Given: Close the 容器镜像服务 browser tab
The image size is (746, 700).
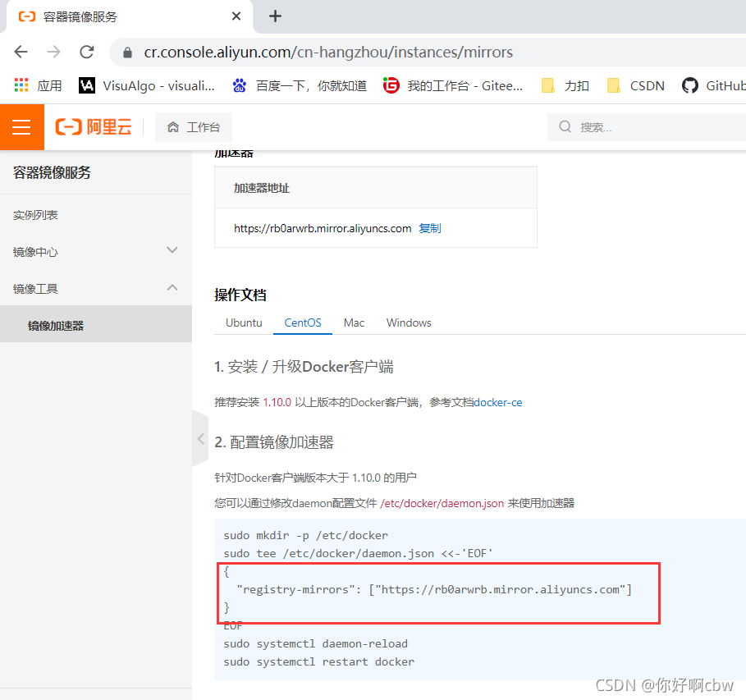Looking at the screenshot, I should [236, 16].
